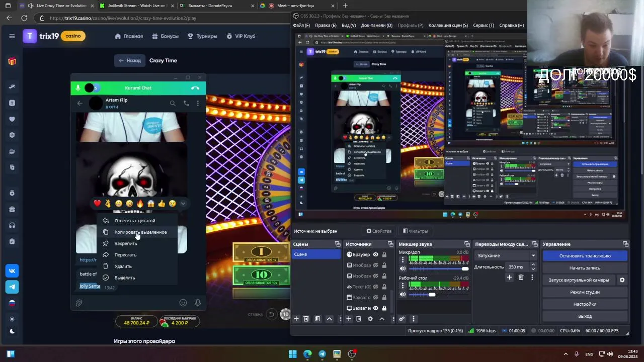Show hidden Текст (GDI) source
This screenshot has height=362, width=644.
click(x=375, y=287)
